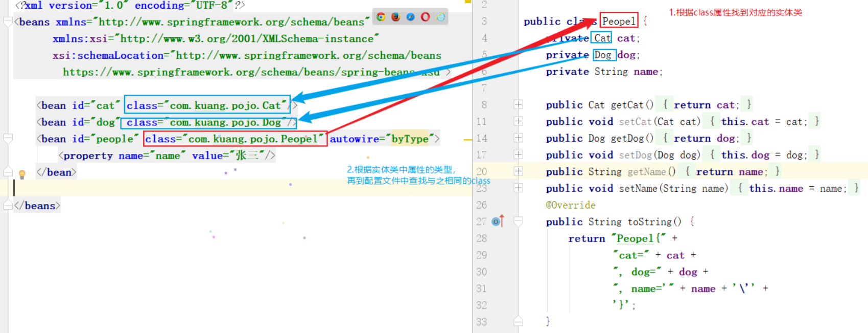Expand the folded setCat(Cat cat) method

tap(518, 121)
